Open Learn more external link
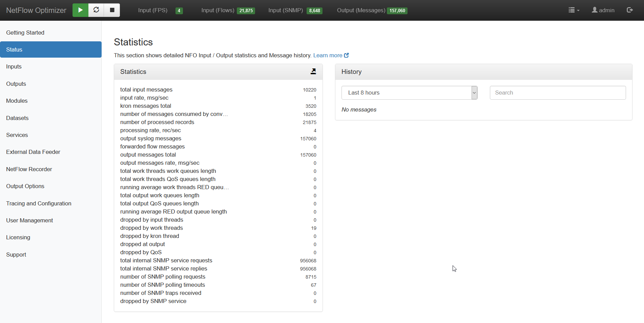Viewport: 644px width, 323px height. pos(331,55)
